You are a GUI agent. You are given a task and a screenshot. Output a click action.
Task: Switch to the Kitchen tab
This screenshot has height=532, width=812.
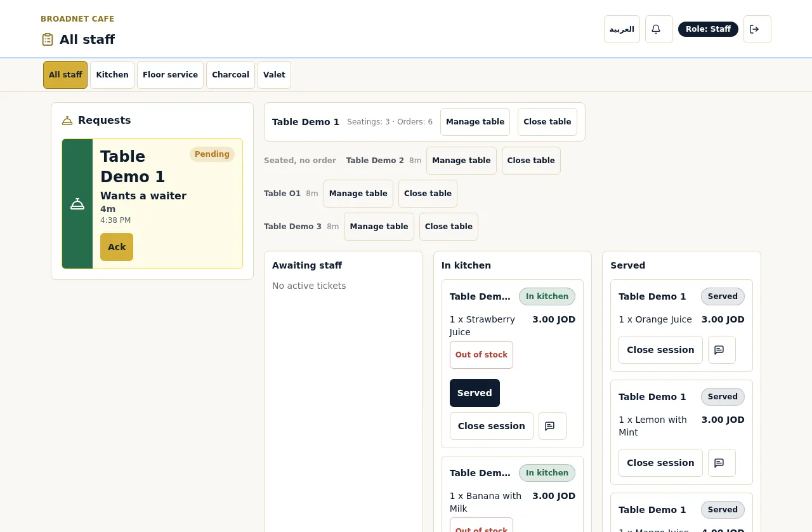[112, 75]
